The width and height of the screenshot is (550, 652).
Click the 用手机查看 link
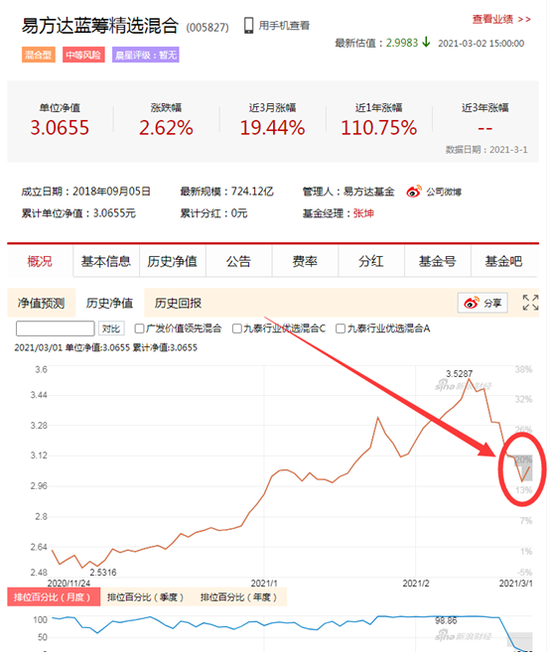point(284,25)
